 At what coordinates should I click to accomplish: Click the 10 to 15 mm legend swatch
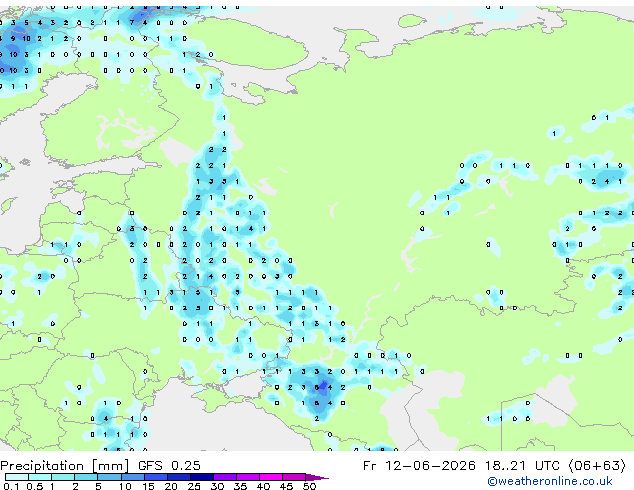(132, 477)
